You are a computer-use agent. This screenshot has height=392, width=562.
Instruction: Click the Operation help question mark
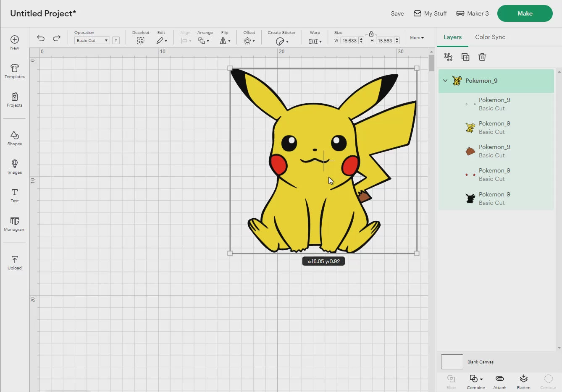pyautogui.click(x=116, y=40)
